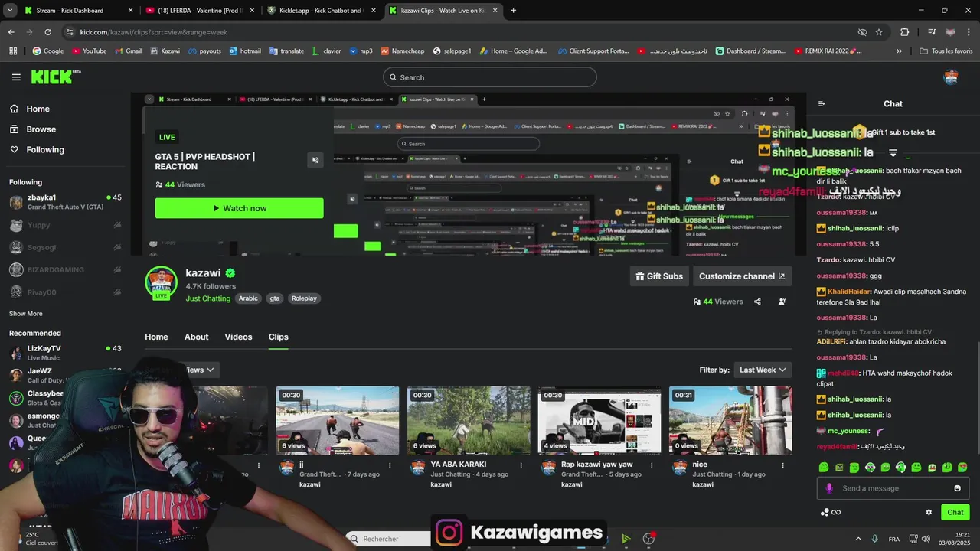Open options menu for Rap kazawi clip
Screen dimensions: 980x551
pyautogui.click(x=652, y=465)
